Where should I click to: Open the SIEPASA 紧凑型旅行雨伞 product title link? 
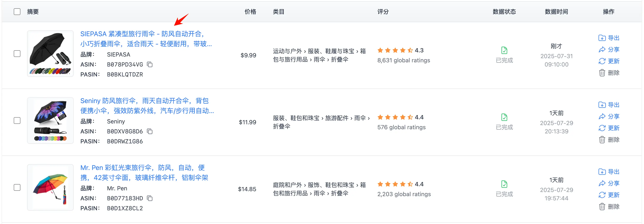(x=146, y=39)
